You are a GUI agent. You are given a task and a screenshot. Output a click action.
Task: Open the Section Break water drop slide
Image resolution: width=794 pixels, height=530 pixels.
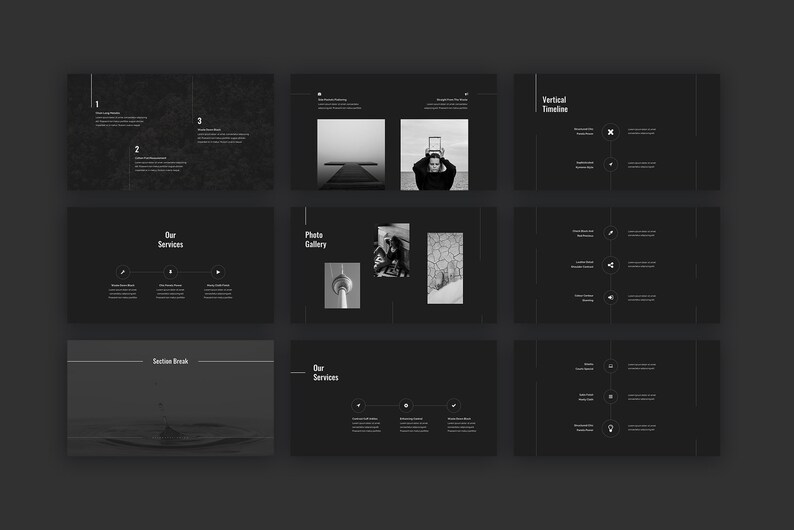(171, 398)
